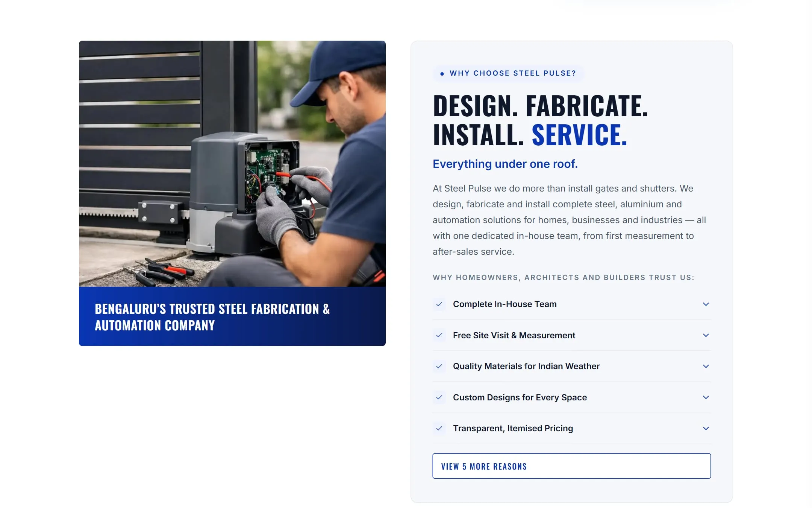Viewport: 812px width, 508px height.
Task: Click checkmark icon beside Quality Materials for Indian Weather
Action: [x=439, y=366]
